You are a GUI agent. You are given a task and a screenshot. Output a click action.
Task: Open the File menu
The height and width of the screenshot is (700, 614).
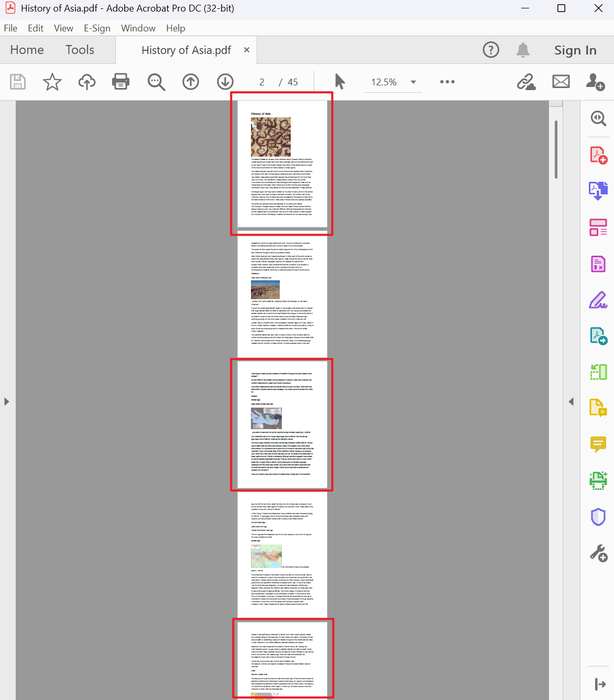tap(10, 28)
